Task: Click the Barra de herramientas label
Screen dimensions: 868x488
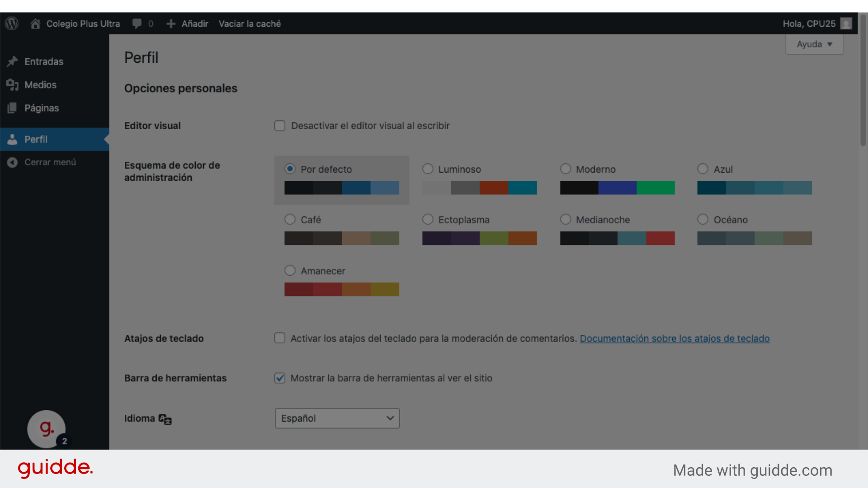Action: (x=175, y=378)
